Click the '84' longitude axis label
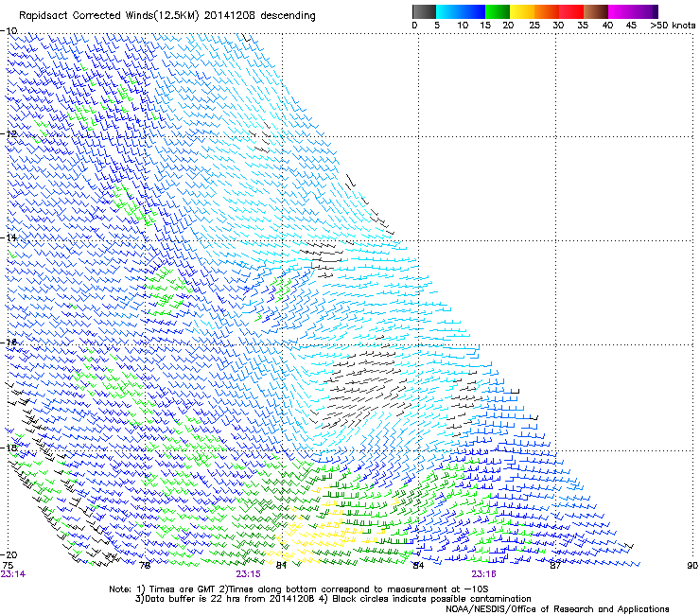The image size is (700, 615). (x=418, y=566)
